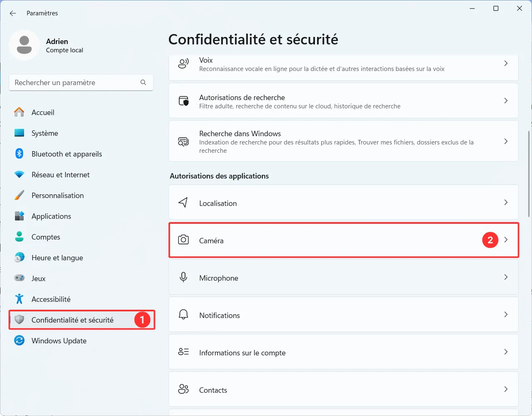Click the Réseau et Internet wifi icon
The width and height of the screenshot is (532, 416).
point(19,174)
